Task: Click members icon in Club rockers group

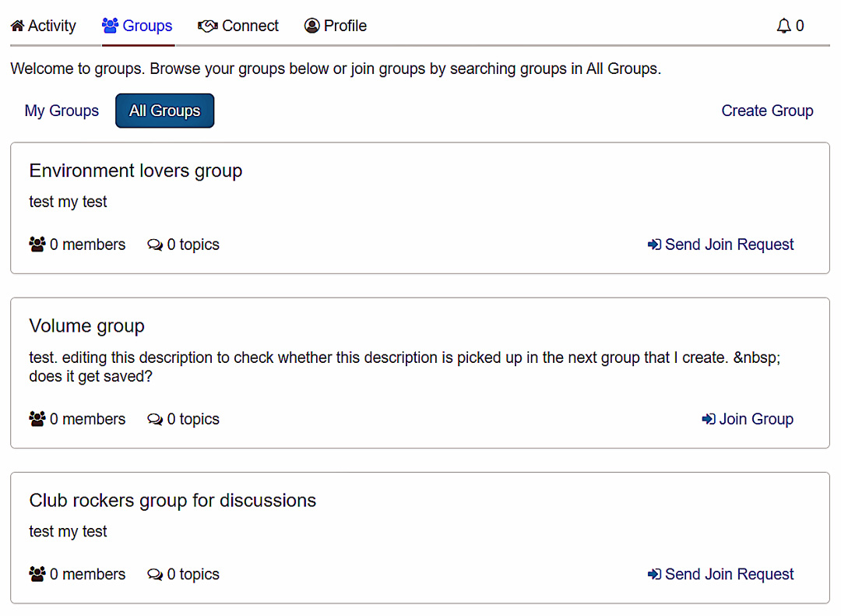Action: click(x=37, y=574)
